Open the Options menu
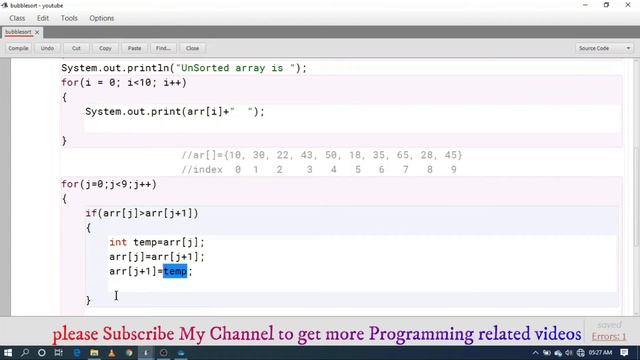The width and height of the screenshot is (640, 360). 102,18
